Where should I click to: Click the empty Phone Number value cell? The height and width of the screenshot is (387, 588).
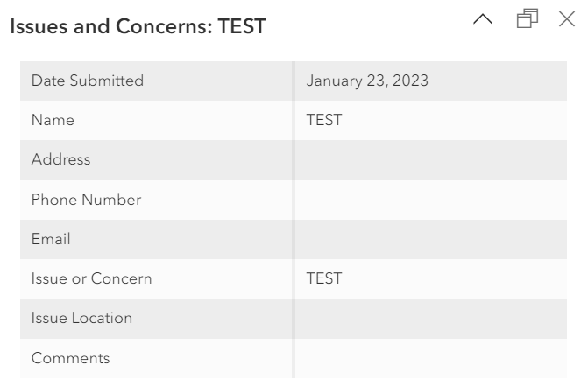pyautogui.click(x=430, y=200)
